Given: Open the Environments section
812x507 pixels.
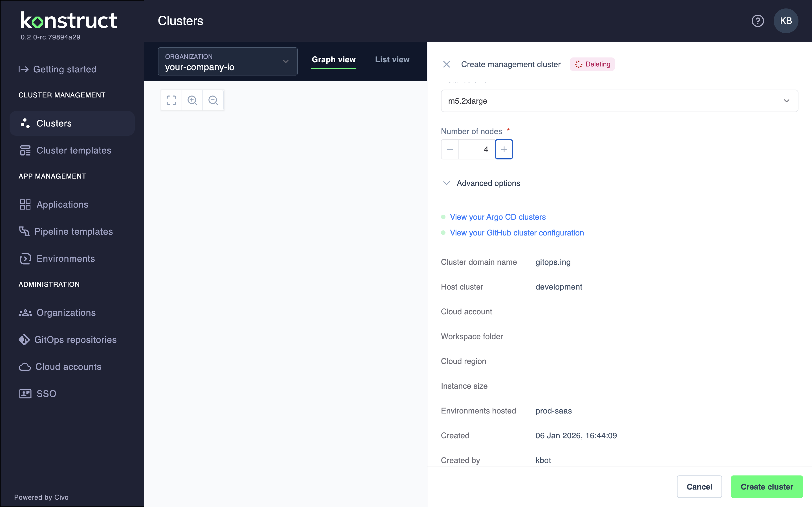Looking at the screenshot, I should [65, 259].
